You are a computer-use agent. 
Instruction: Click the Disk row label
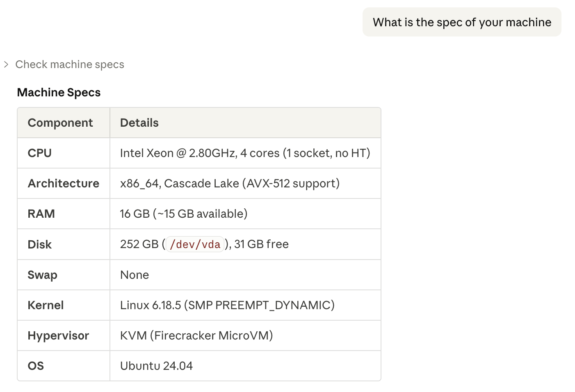[x=39, y=244]
